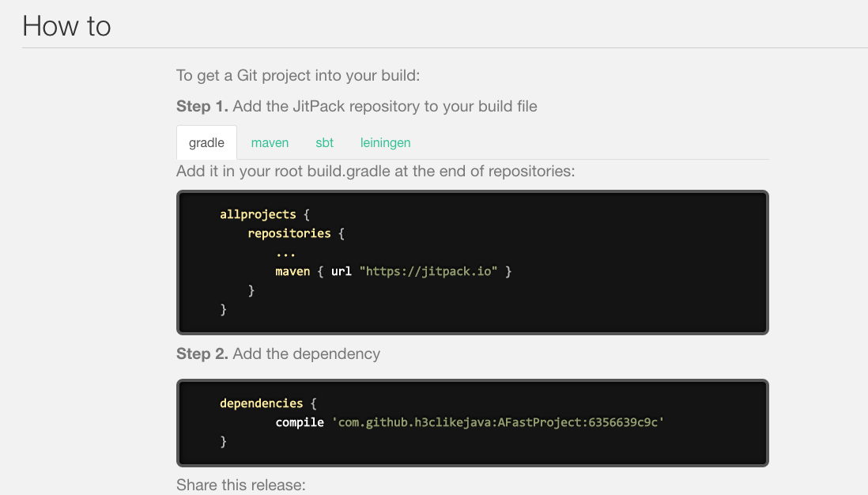Screen dimensions: 868x495
Task: Click the repositories keyword in the code
Action: click(x=289, y=233)
